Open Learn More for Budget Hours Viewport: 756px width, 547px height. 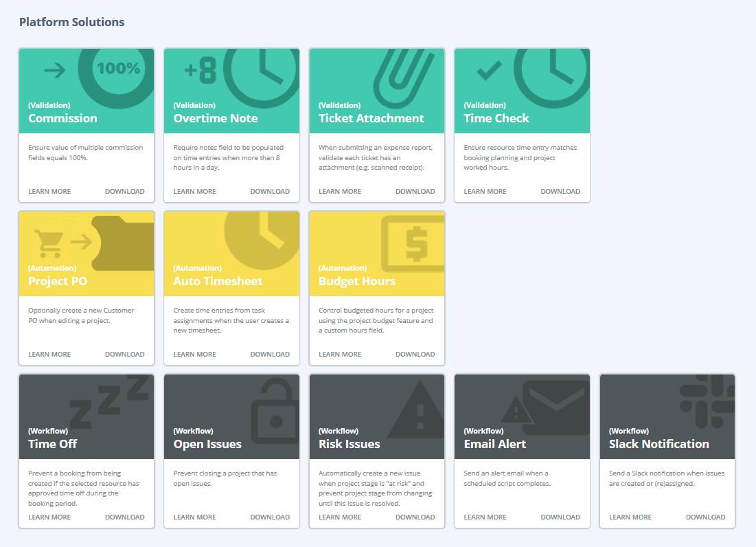click(x=340, y=354)
